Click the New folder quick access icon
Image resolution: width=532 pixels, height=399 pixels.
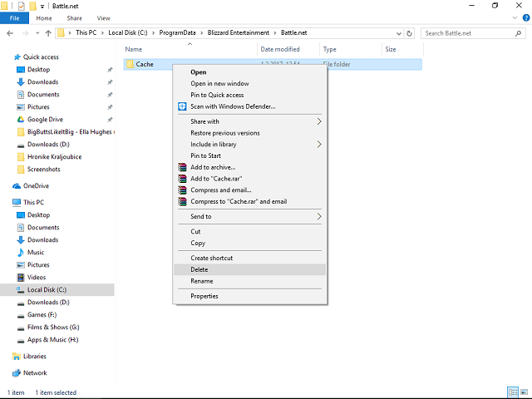(32, 6)
